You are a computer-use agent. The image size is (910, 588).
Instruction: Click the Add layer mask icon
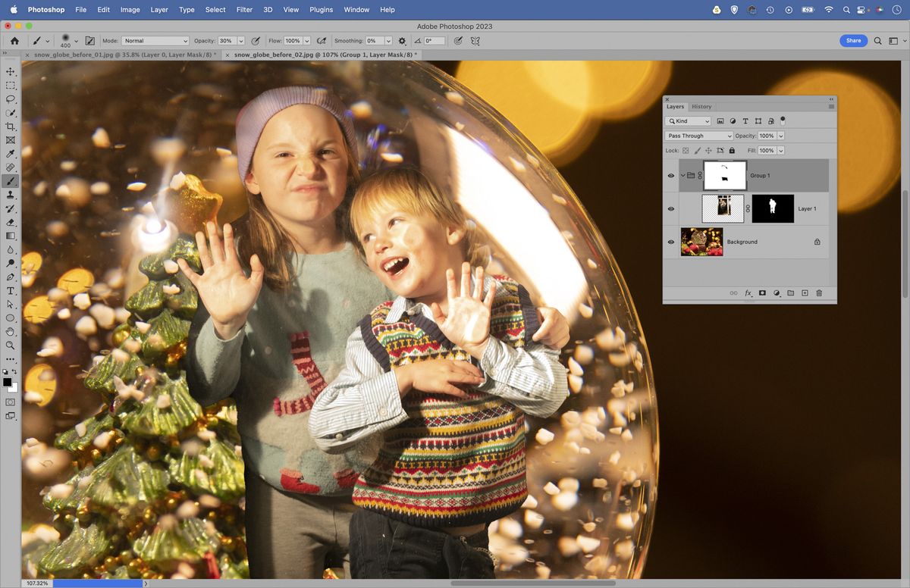click(x=764, y=293)
